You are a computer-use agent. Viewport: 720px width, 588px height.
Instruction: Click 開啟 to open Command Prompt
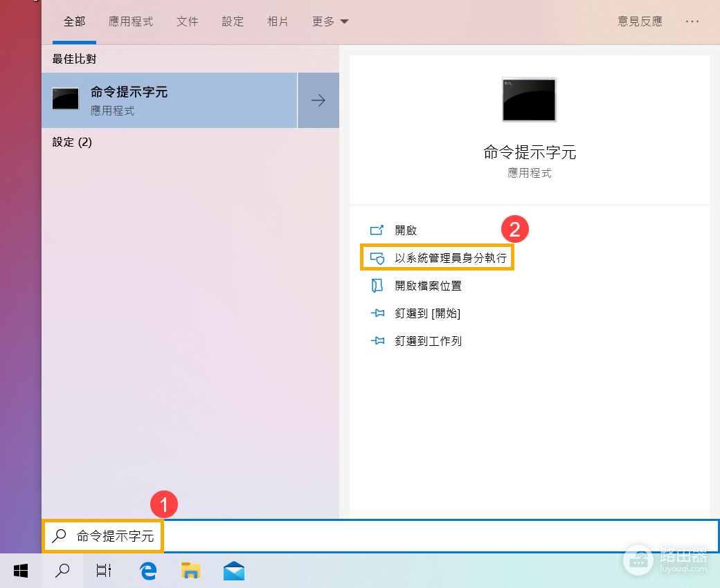[406, 230]
